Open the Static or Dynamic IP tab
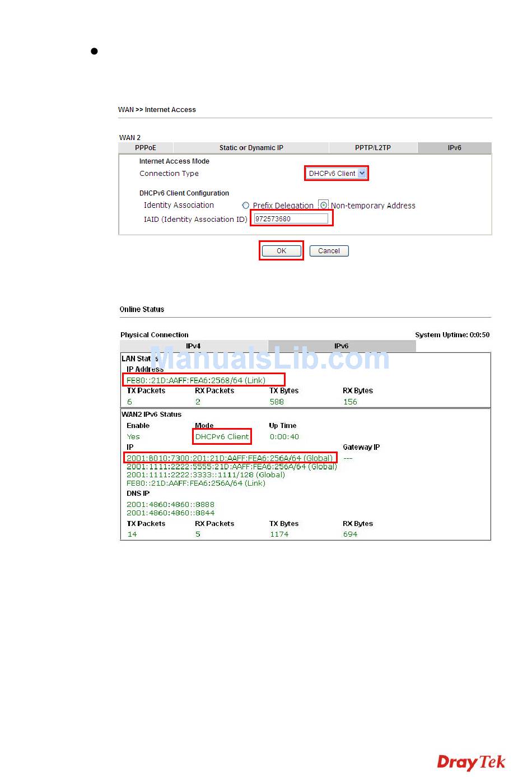This screenshot has height=777, width=532. point(251,148)
